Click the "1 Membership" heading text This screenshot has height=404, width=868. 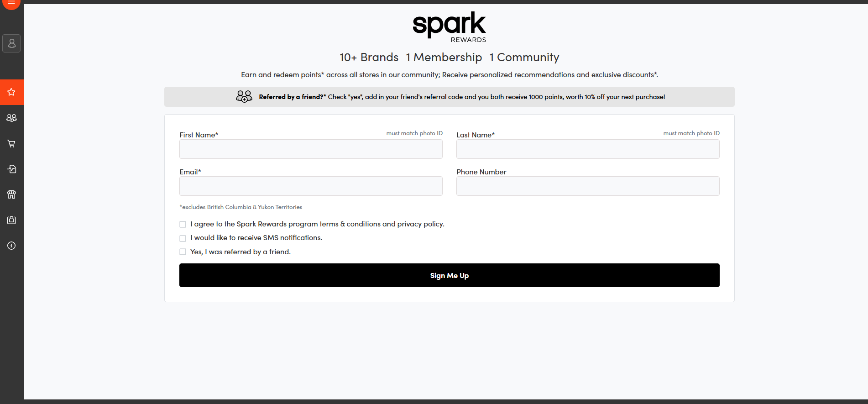coord(444,58)
